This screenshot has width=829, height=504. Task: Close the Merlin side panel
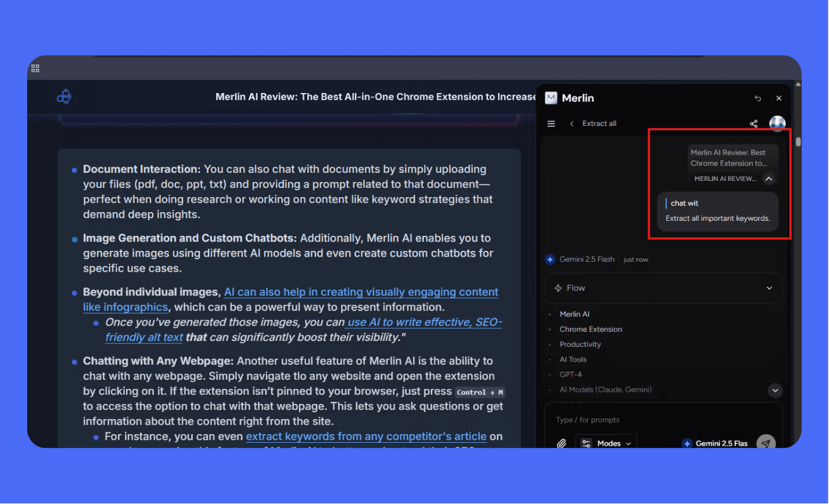click(x=779, y=98)
